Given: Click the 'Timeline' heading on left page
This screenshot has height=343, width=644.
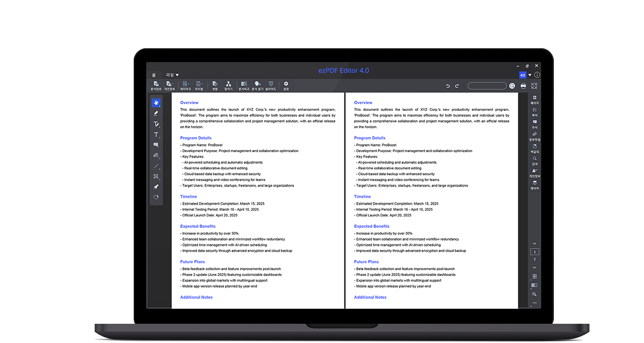Looking at the screenshot, I should [188, 197].
